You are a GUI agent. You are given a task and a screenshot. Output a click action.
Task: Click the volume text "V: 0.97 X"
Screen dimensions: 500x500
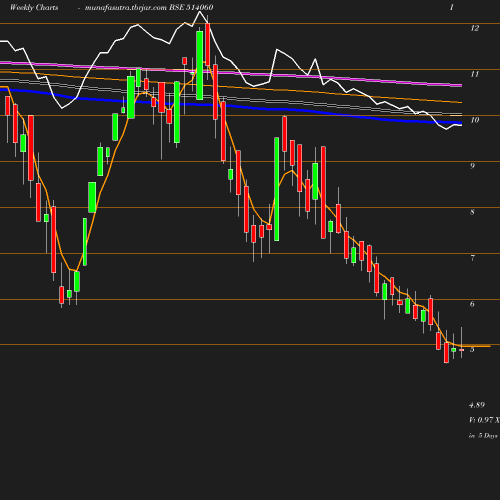(484, 420)
